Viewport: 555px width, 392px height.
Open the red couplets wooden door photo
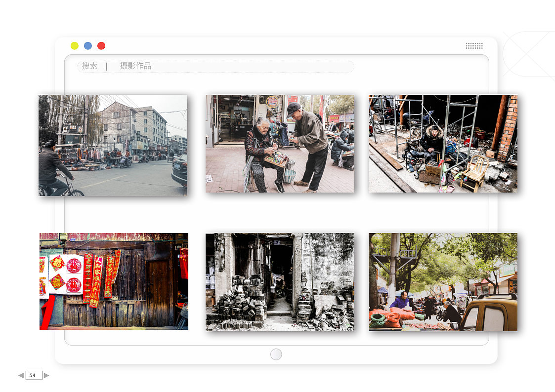coord(114,281)
